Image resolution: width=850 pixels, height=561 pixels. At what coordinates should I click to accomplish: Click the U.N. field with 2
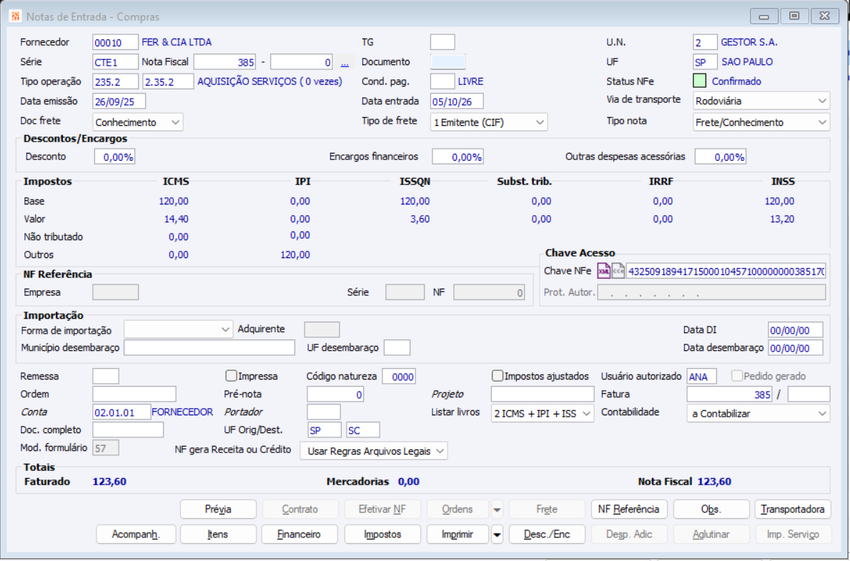pyautogui.click(x=705, y=42)
